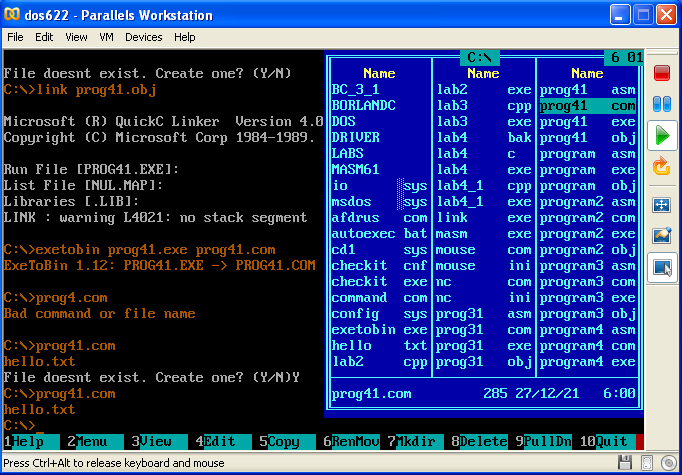Select the MASM61 directory
The image size is (682, 475).
click(x=381, y=170)
